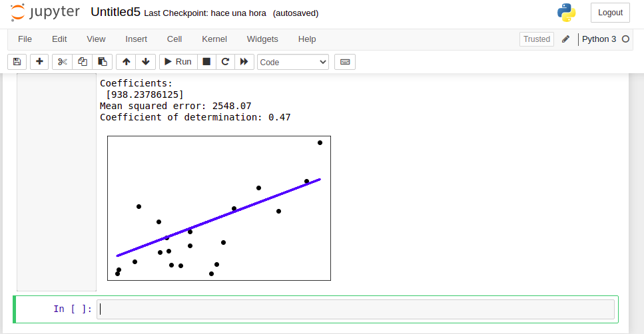Cut selected cells with scissors icon

pos(63,62)
